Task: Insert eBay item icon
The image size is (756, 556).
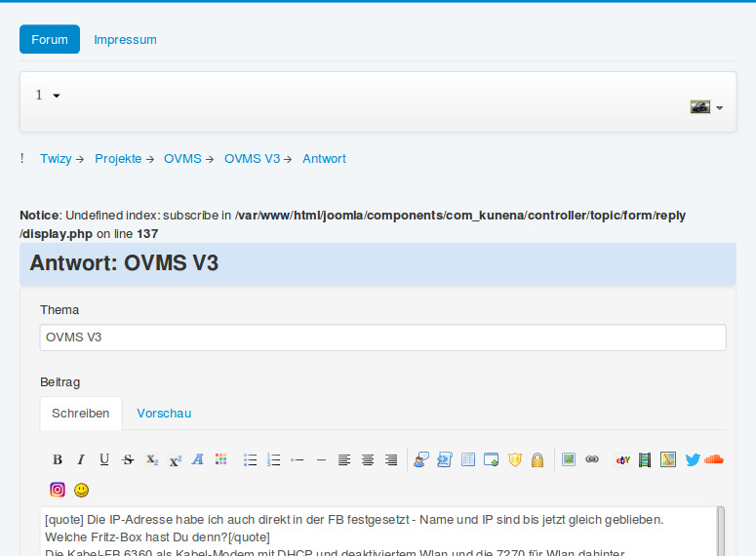Action: coord(623,459)
